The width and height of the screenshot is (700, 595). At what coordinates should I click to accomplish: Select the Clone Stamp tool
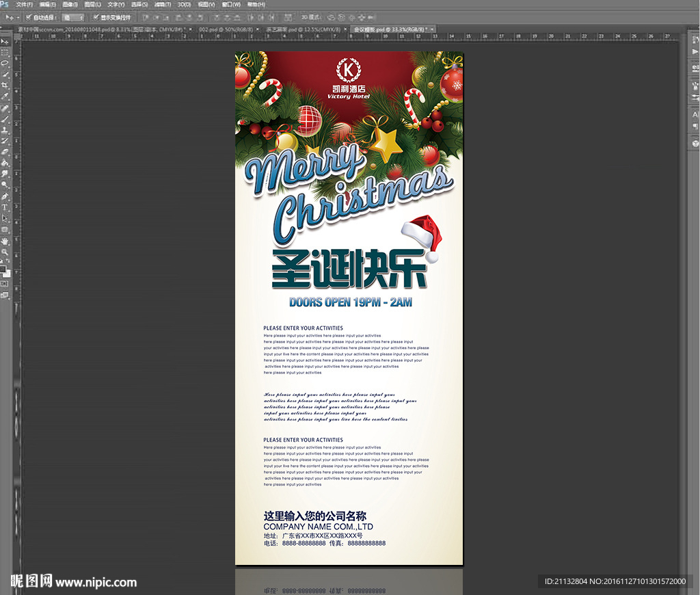tap(5, 130)
